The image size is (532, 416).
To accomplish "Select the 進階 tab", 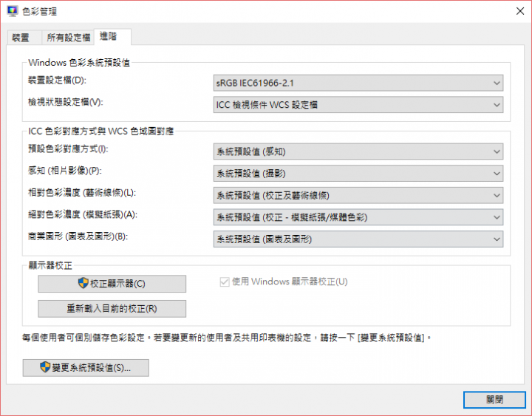I will pos(112,36).
